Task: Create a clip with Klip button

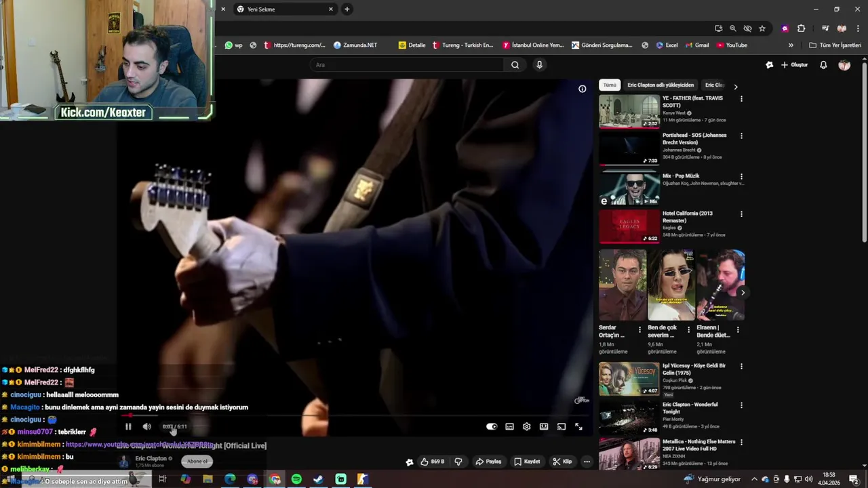Action: pyautogui.click(x=562, y=462)
